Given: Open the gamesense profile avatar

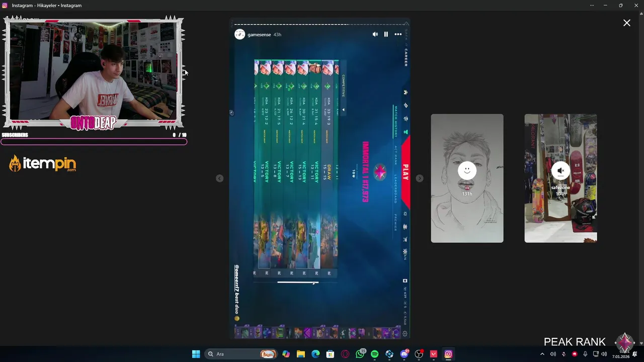Looking at the screenshot, I should [239, 34].
